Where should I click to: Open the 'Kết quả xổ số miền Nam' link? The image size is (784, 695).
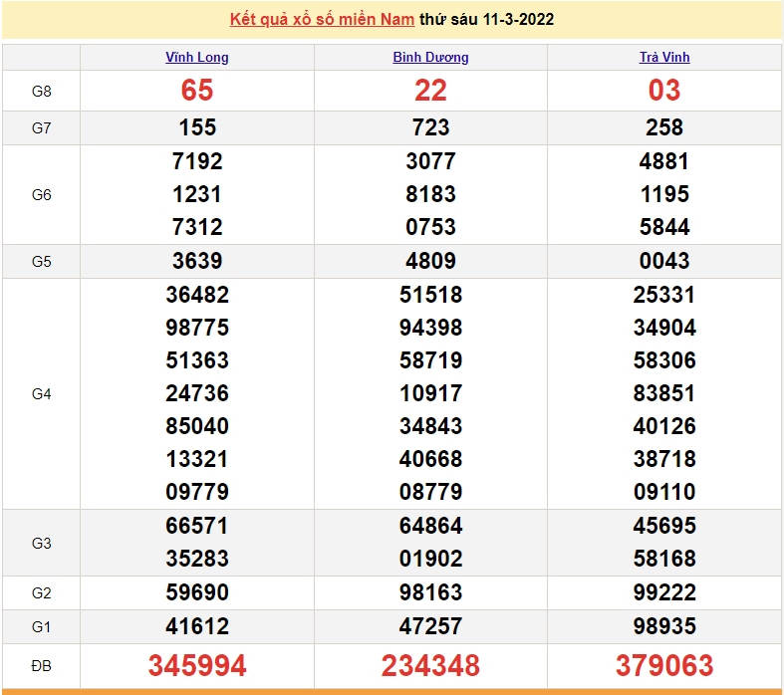coord(322,19)
